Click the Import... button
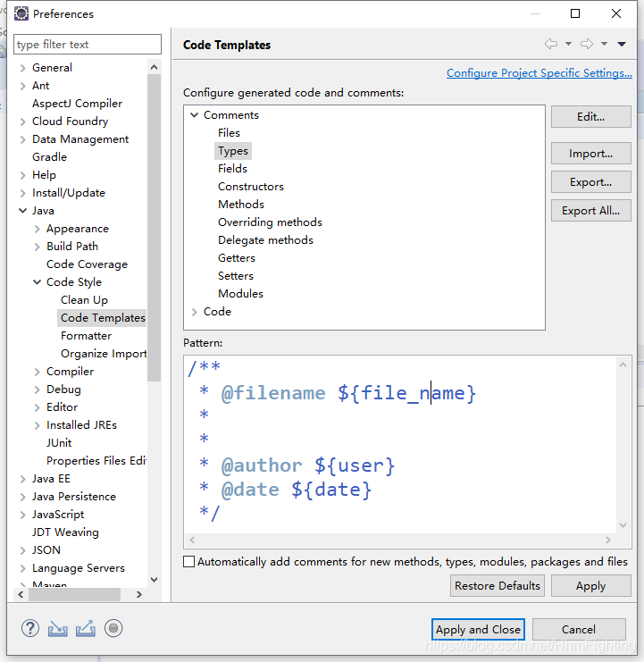644x662 pixels. [590, 154]
